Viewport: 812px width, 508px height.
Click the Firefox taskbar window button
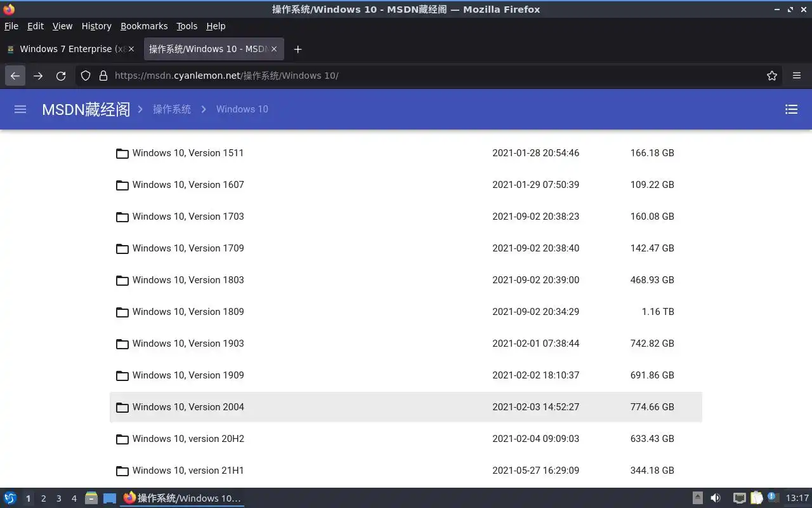click(183, 498)
